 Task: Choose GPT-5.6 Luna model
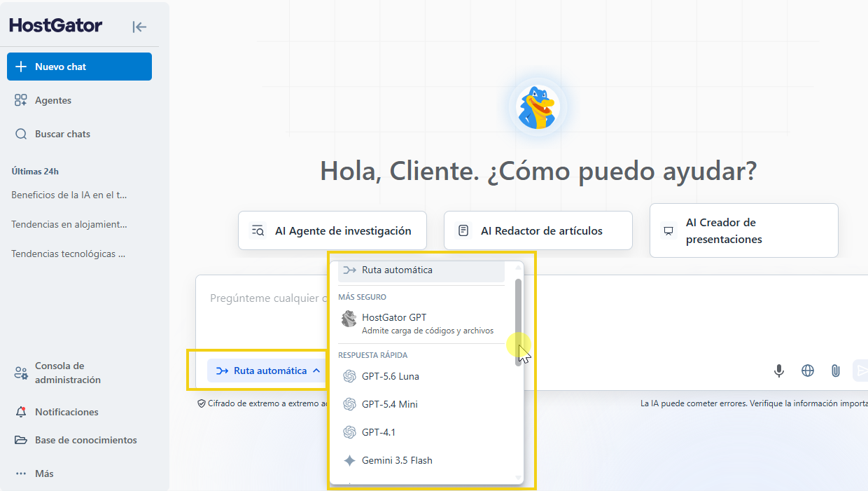tap(421, 376)
